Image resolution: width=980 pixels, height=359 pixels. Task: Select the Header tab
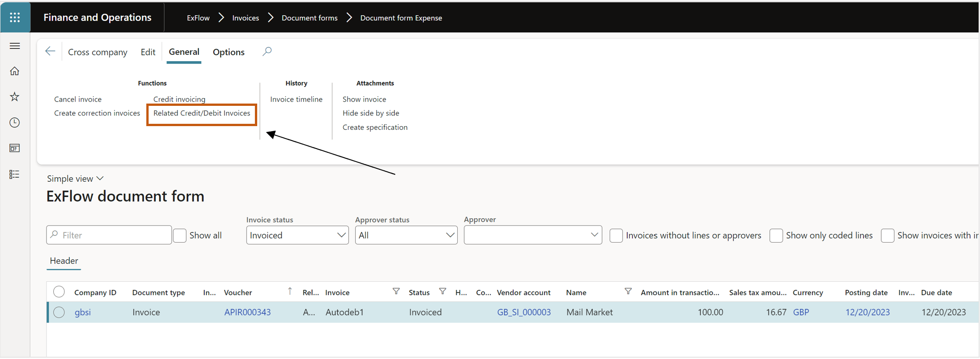click(x=64, y=261)
